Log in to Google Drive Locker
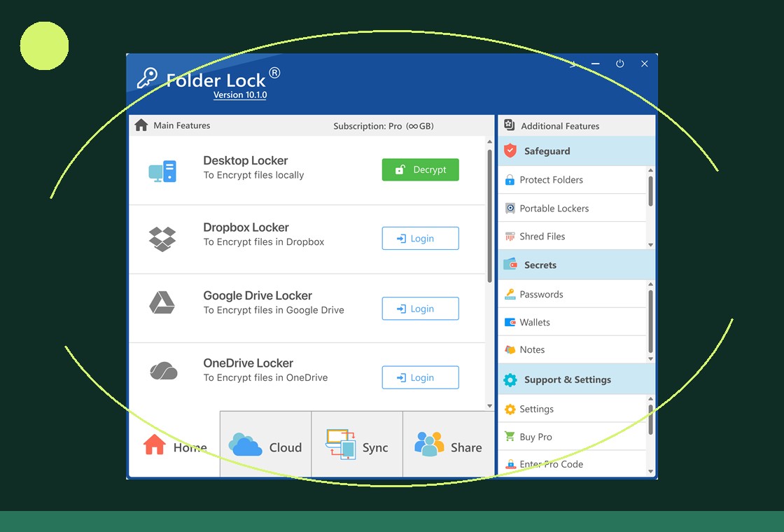 tap(420, 309)
